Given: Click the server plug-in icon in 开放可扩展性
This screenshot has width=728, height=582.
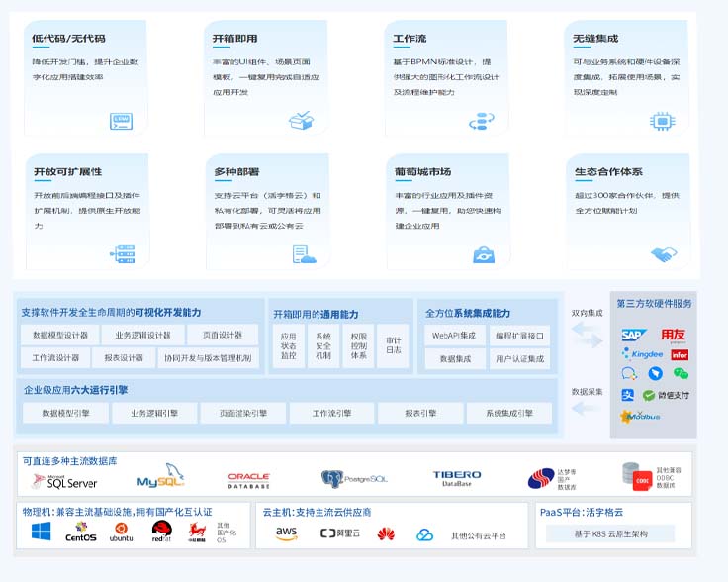Looking at the screenshot, I should (x=122, y=254).
